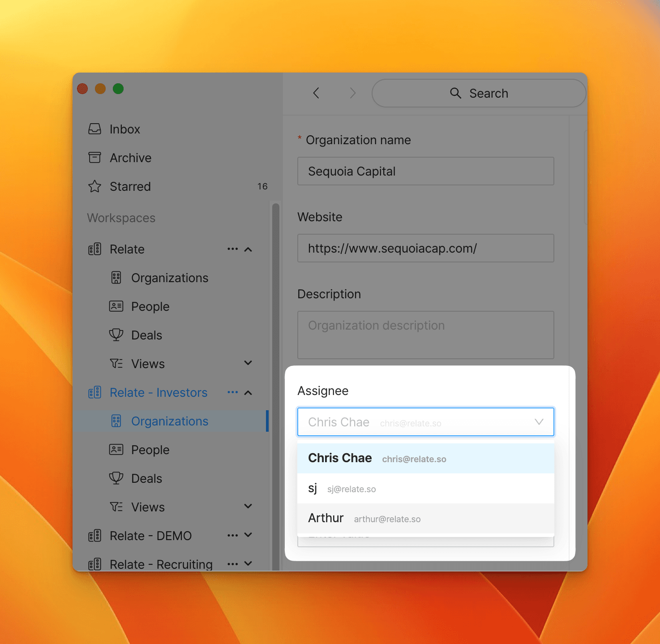
Task: Open more options for Relate - Investors
Action: point(232,392)
